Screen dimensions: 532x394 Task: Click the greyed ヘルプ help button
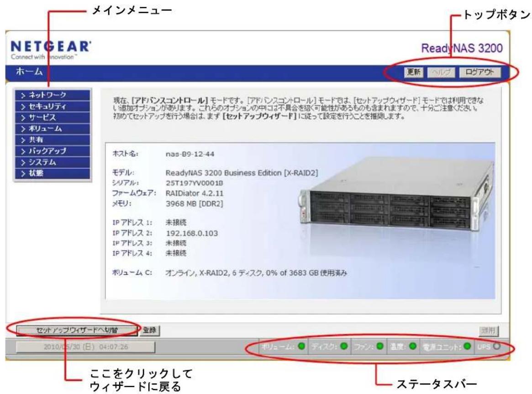coord(441,72)
